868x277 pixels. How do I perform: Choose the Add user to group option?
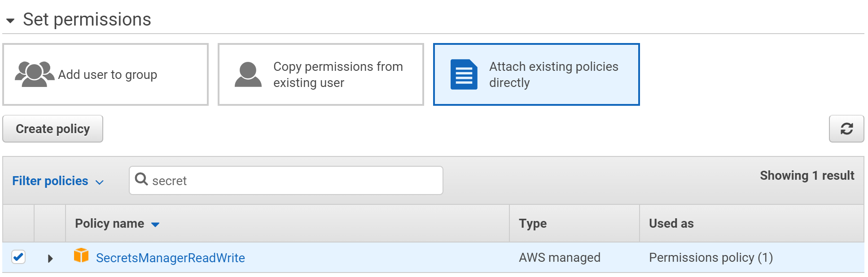(x=105, y=74)
